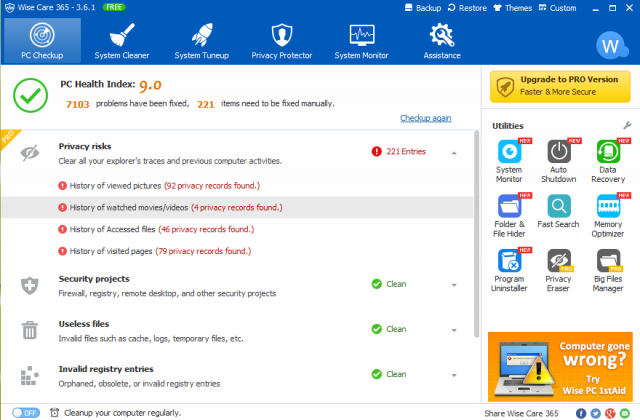This screenshot has height=420, width=640.
Task: Click the PC Health Index 9.0 value
Action: [x=150, y=85]
